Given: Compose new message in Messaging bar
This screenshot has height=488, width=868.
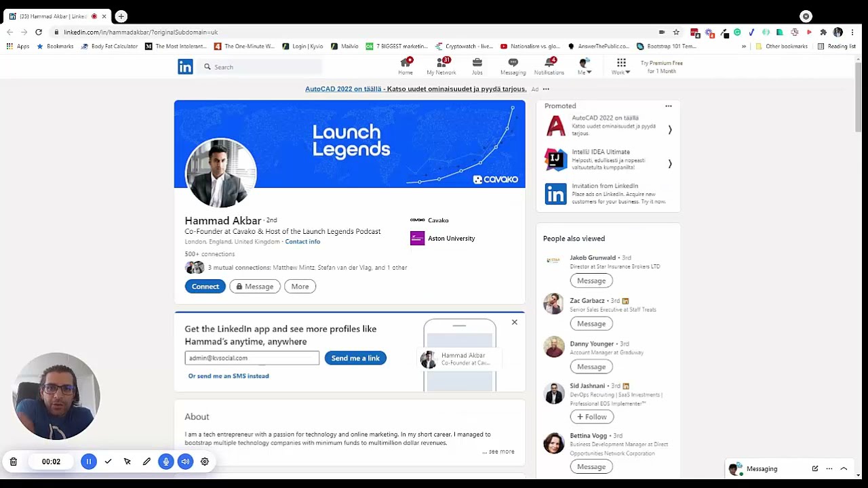Looking at the screenshot, I should pos(815,468).
